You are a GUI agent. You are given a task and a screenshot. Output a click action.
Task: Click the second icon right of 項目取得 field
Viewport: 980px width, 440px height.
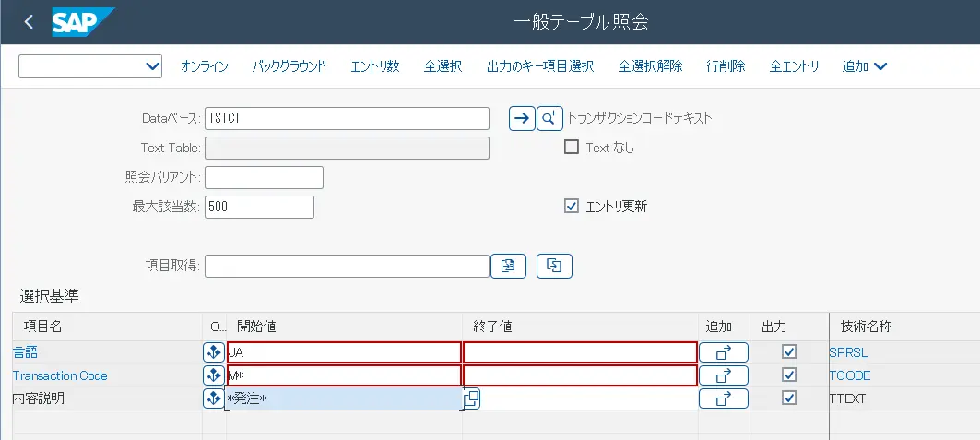point(554,266)
